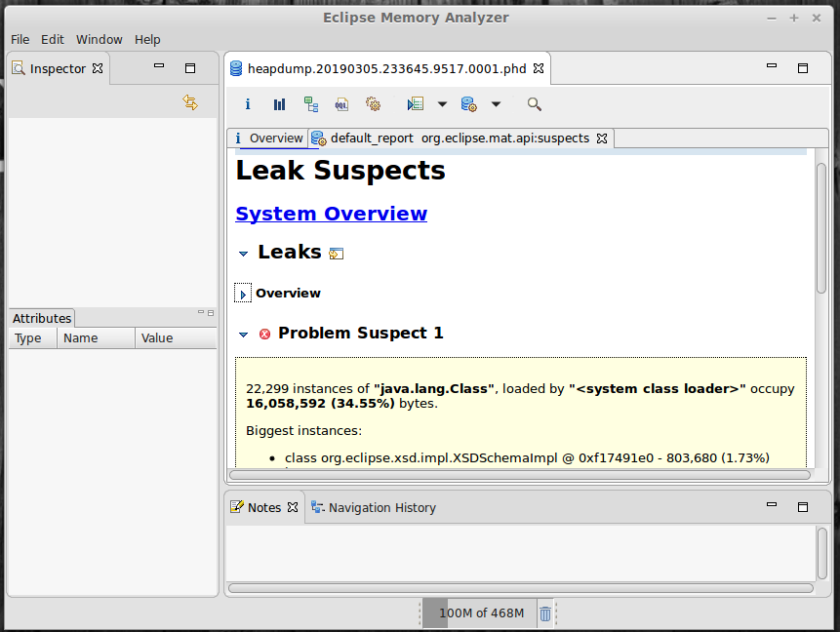Click the Type column header
Screen dimensions: 840x632
coord(32,338)
